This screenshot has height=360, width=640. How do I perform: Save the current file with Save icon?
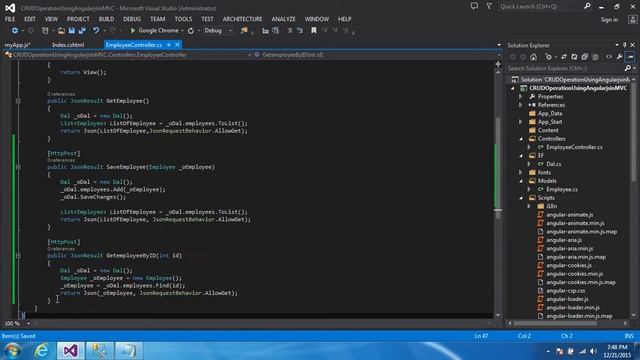pos(72,31)
